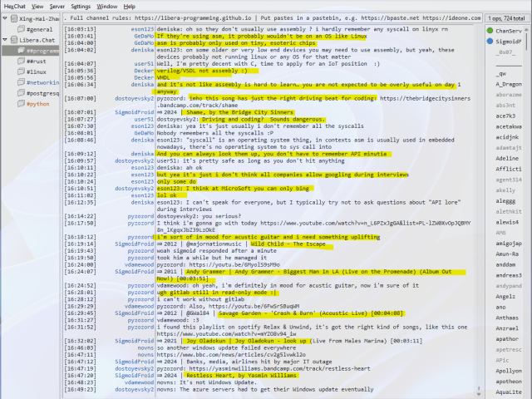Click SigmoidFroid's blue voice status dot
Screen dimensions: 532x399
pos(489,41)
